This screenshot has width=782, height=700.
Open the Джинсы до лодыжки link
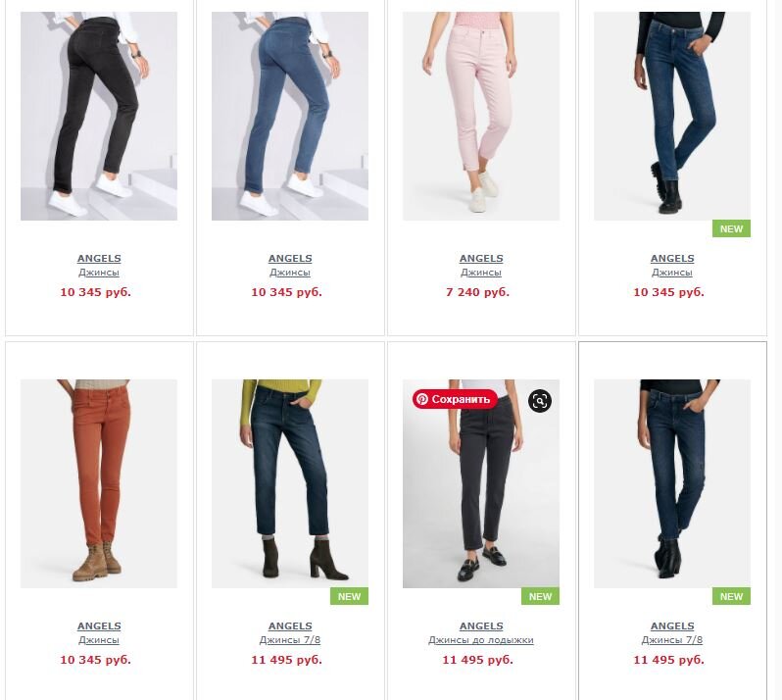(x=481, y=639)
